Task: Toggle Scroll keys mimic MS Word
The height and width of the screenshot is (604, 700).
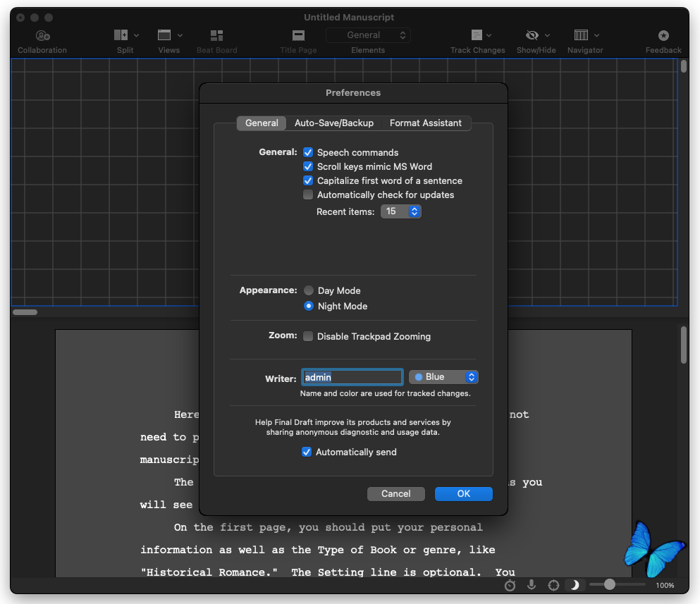Action: click(308, 166)
